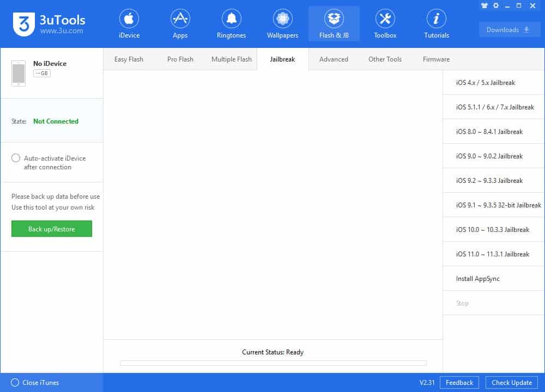Go to the Ringtones section
Image resolution: width=545 pixels, height=392 pixels.
[231, 24]
